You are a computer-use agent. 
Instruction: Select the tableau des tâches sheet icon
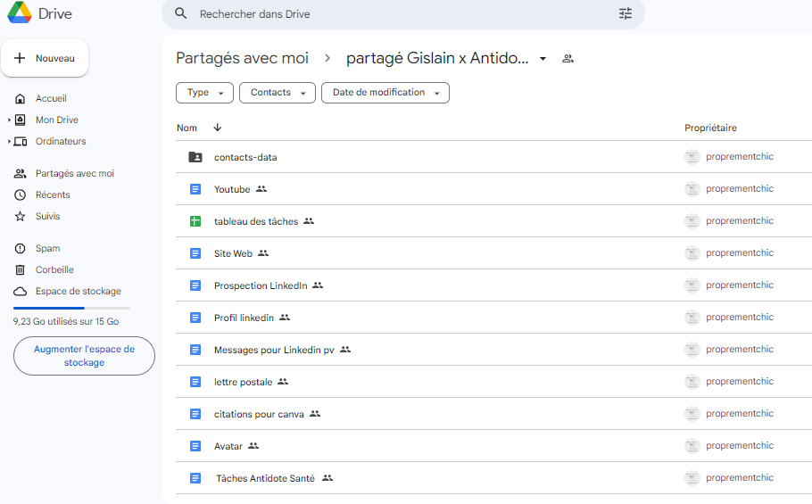195,221
